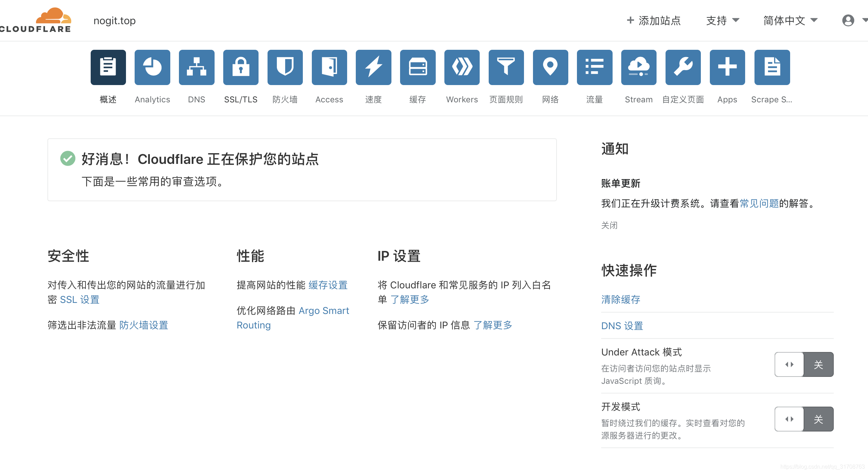Open the Argo Smart Routing link

[x=293, y=318]
